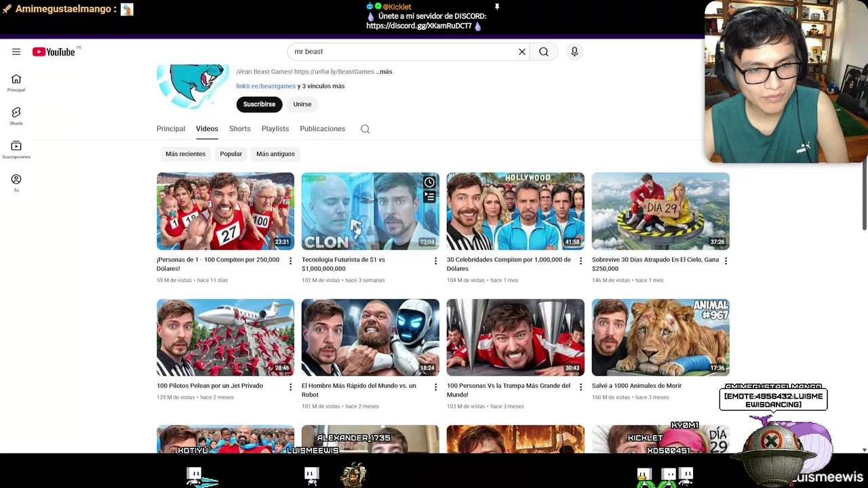
Task: Open the Tú profile sidebar icon
Action: [16, 183]
